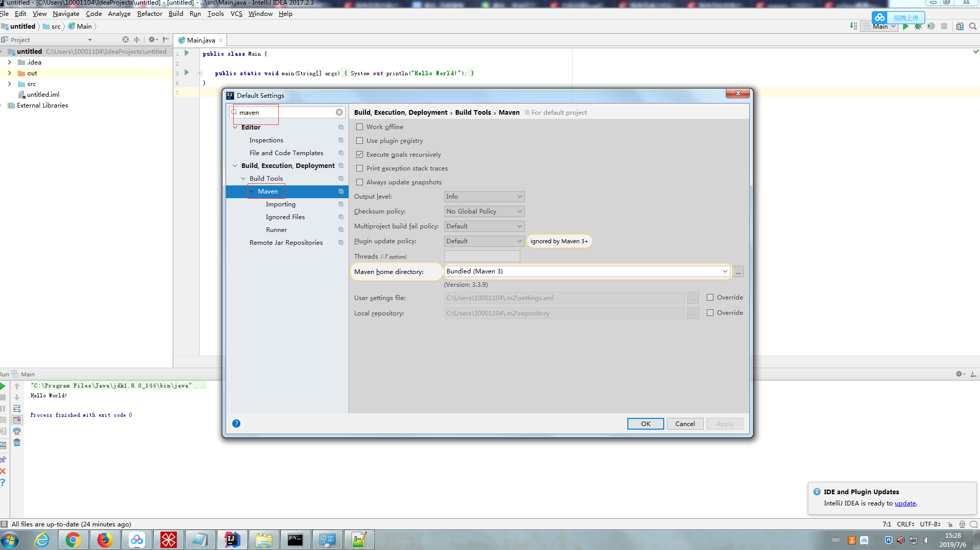The height and width of the screenshot is (550, 980).
Task: Open the Tools menu
Action: tap(215, 14)
